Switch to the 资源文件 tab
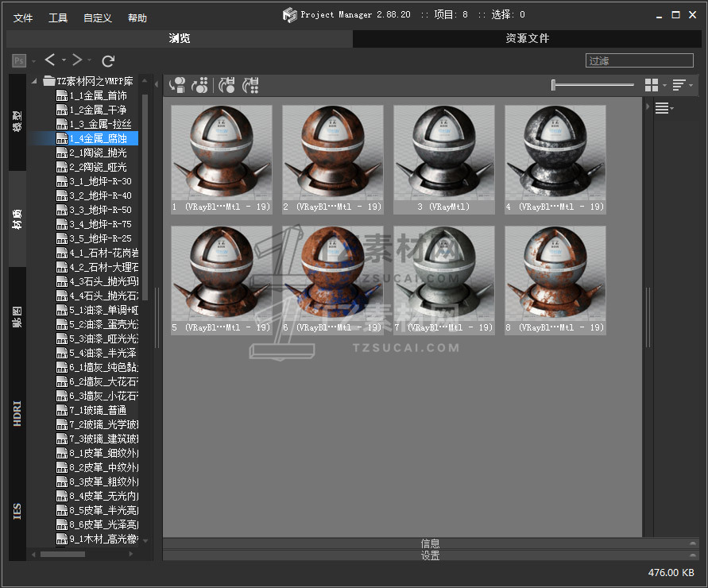The height and width of the screenshot is (588, 708). [527, 38]
